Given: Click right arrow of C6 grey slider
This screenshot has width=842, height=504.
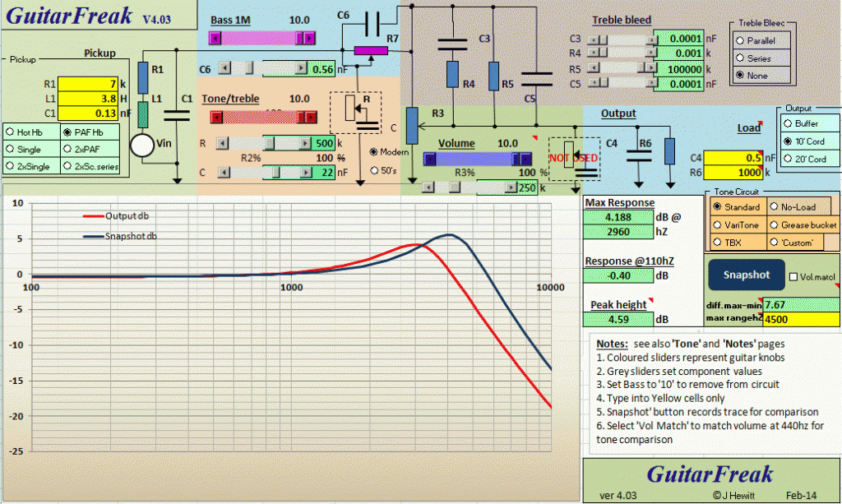Looking at the screenshot, I should pos(301,68).
